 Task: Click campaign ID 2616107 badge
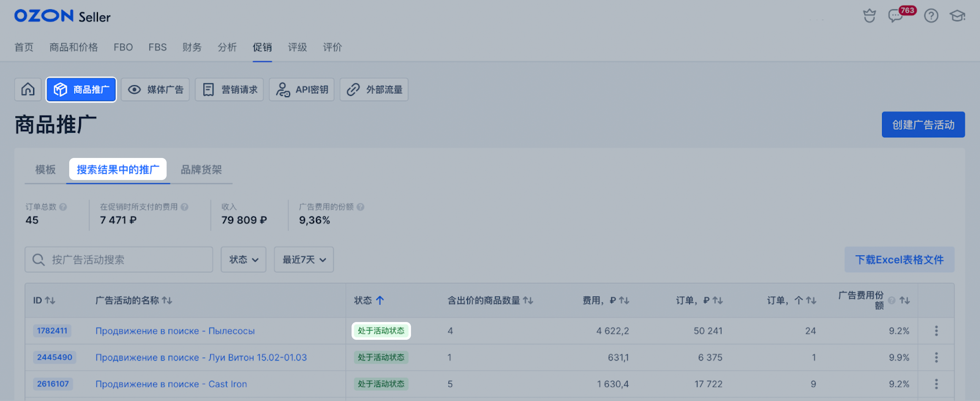[53, 384]
